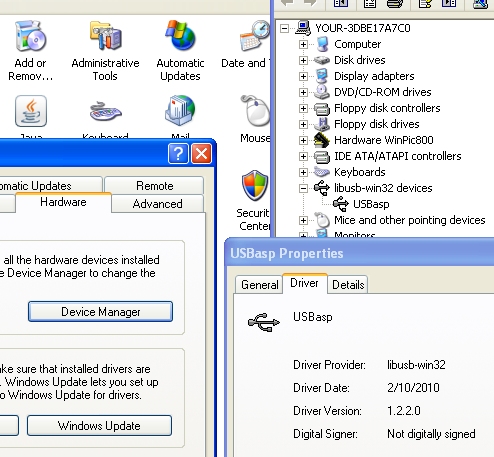
Task: Select the libusb-win32 devices USB icon
Action: click(x=322, y=188)
